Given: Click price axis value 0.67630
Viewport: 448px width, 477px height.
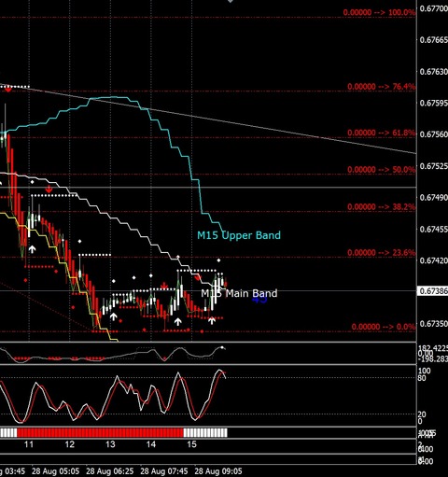Looking at the screenshot, I should (434, 72).
